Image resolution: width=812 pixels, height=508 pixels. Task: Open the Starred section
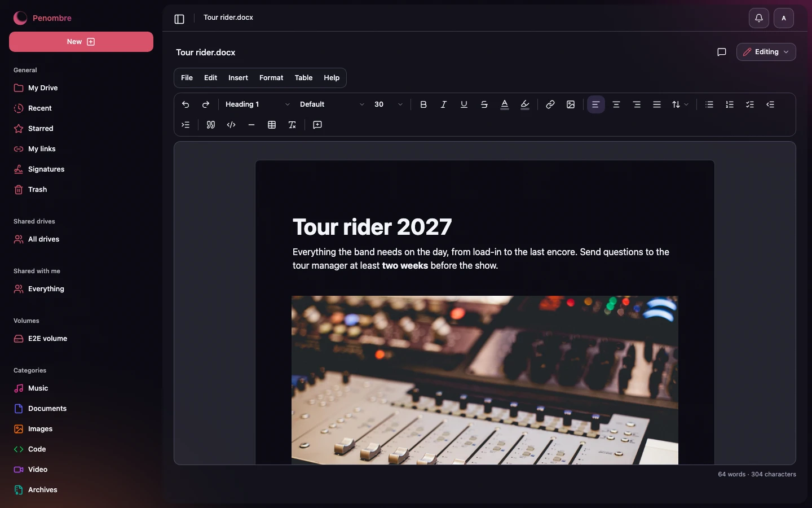click(x=81, y=129)
